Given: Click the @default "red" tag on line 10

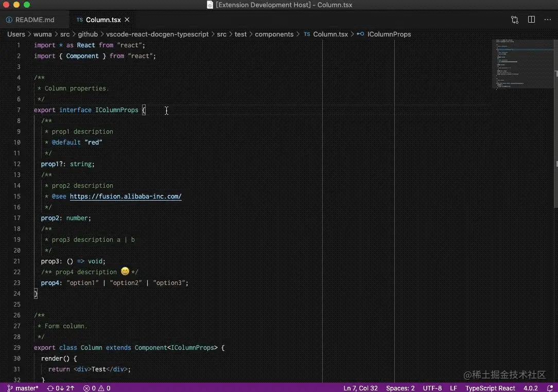Looking at the screenshot, I should tap(77, 142).
